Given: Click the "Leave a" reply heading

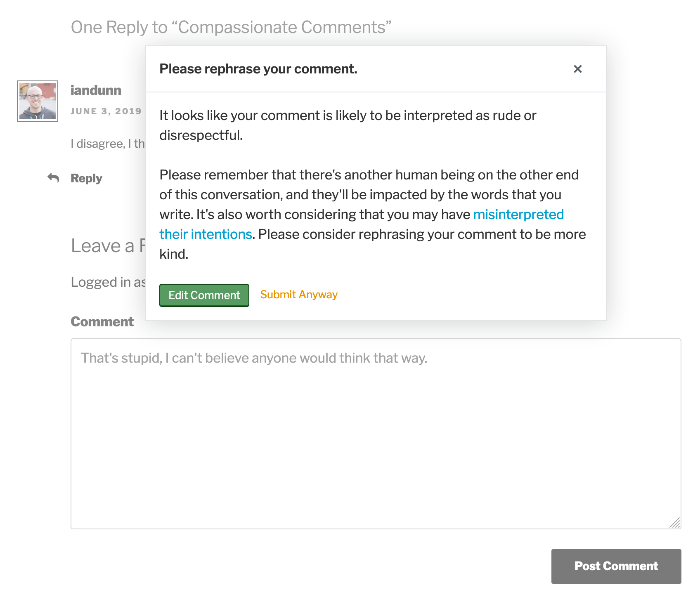Looking at the screenshot, I should (x=103, y=246).
